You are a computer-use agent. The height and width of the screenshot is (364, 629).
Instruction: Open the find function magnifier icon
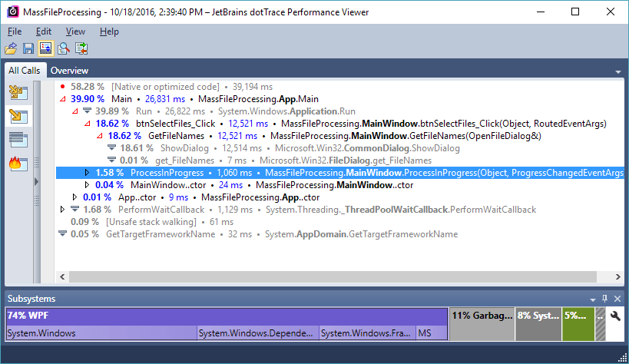64,48
